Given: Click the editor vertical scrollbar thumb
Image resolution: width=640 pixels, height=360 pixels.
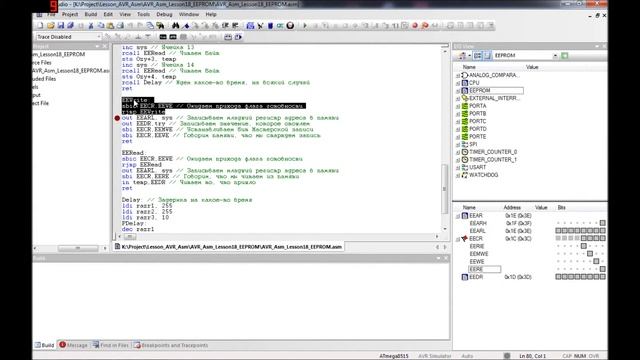Looking at the screenshot, I should (x=444, y=189).
